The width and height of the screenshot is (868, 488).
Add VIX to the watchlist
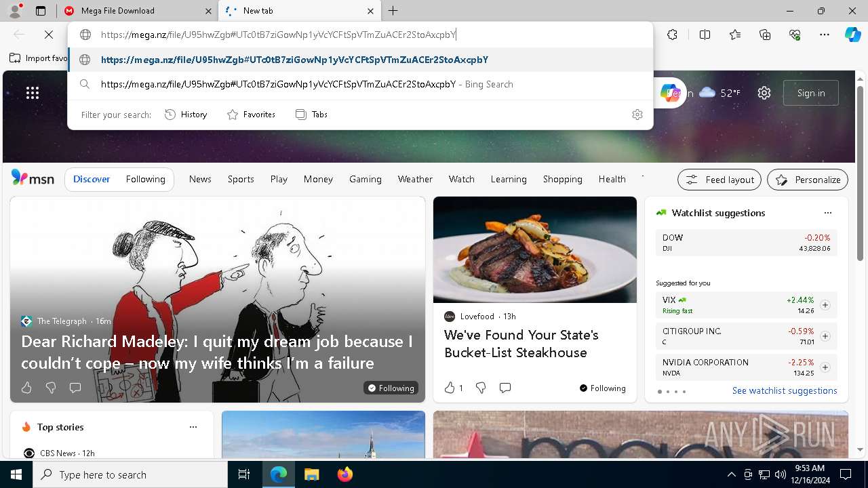click(x=825, y=305)
